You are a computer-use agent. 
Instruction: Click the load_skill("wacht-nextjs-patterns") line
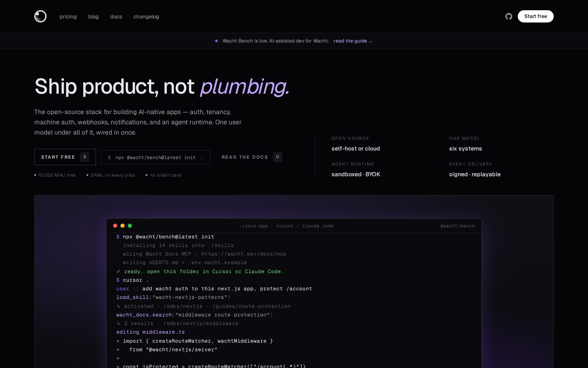[x=174, y=297]
